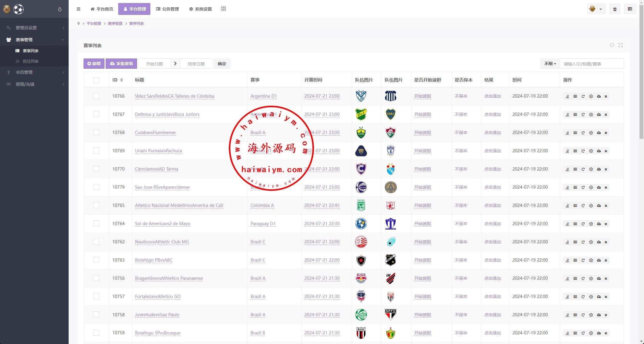Screen dimensions: 644x344
Task: Open the Atletico Nacional Medellin match title link
Action: point(179,205)
